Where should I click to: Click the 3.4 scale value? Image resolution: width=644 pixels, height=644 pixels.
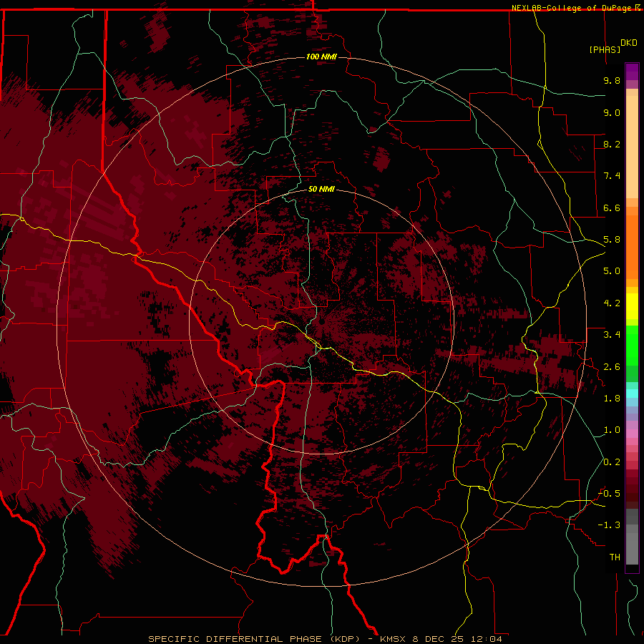coord(612,335)
